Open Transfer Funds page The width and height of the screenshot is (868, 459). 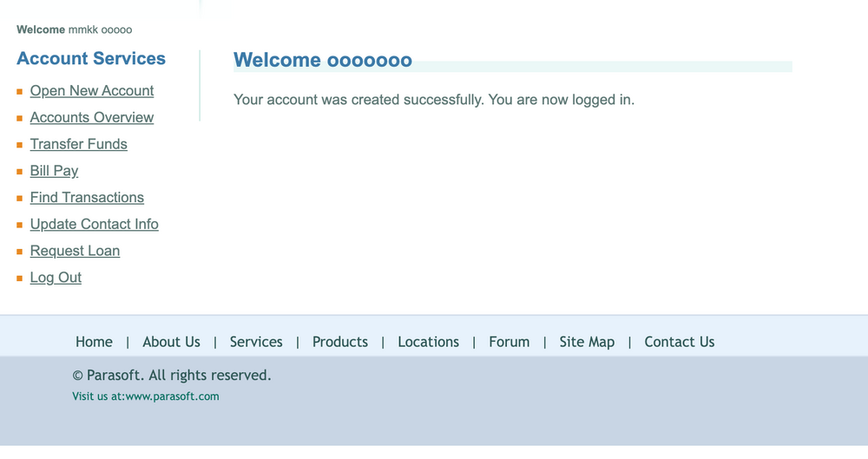click(79, 144)
